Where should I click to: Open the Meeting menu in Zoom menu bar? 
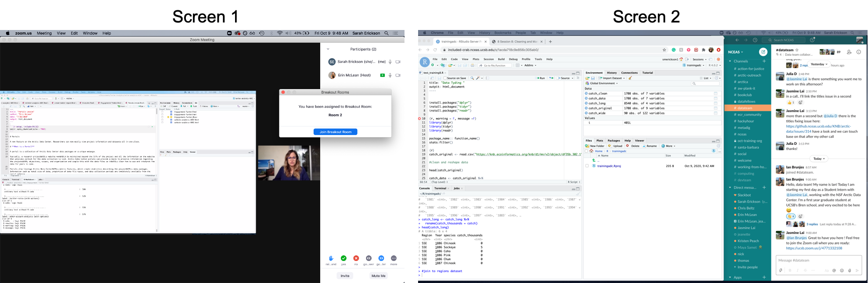[x=44, y=33]
